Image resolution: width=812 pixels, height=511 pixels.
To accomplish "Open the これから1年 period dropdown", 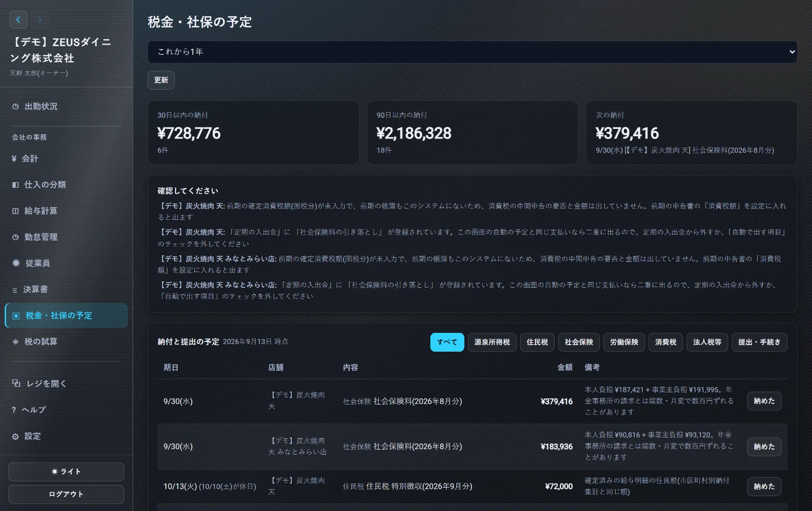I will [472, 52].
